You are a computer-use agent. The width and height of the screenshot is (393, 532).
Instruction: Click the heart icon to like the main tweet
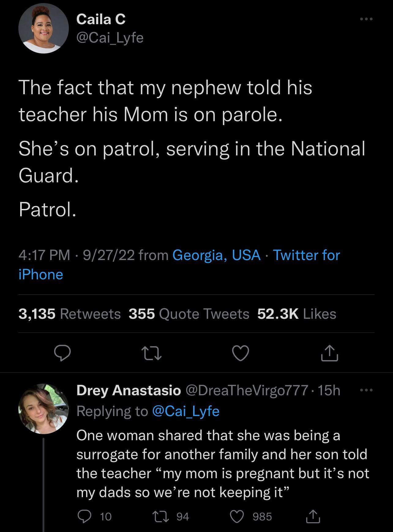pyautogui.click(x=240, y=354)
